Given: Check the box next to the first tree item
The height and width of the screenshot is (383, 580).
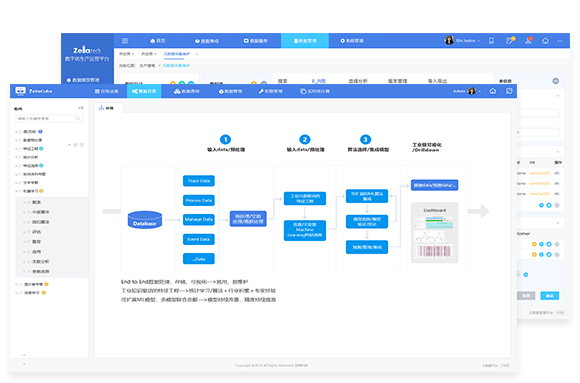Looking at the screenshot, I should tap(20, 132).
